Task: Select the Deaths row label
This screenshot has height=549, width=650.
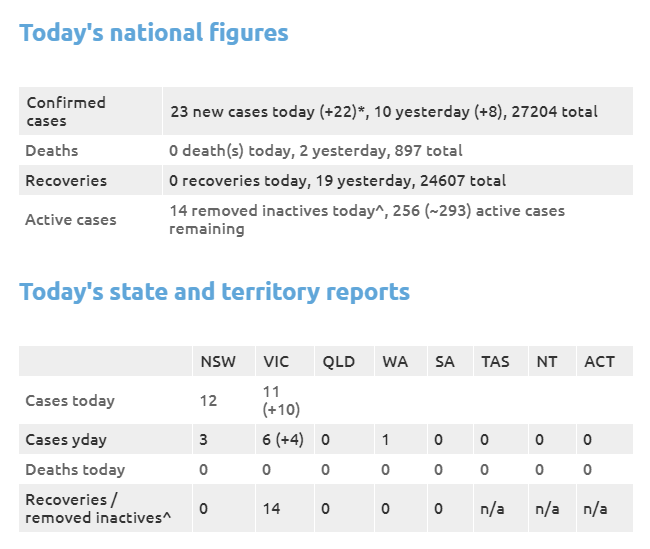Action: [52, 151]
